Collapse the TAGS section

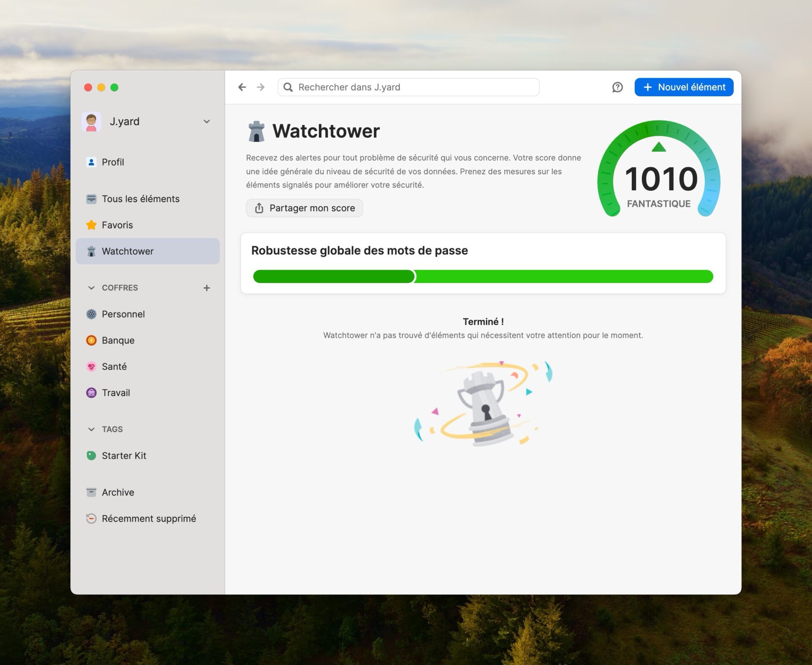(x=91, y=429)
